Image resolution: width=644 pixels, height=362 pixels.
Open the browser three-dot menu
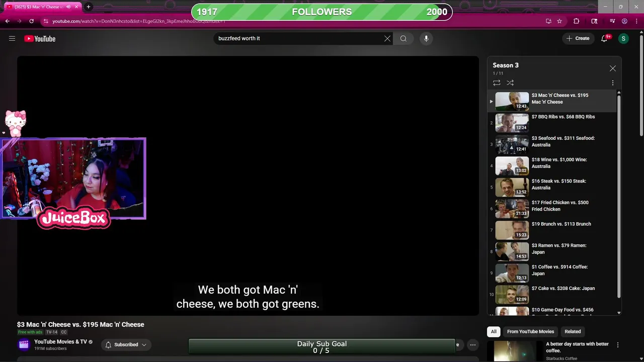pos(636,21)
